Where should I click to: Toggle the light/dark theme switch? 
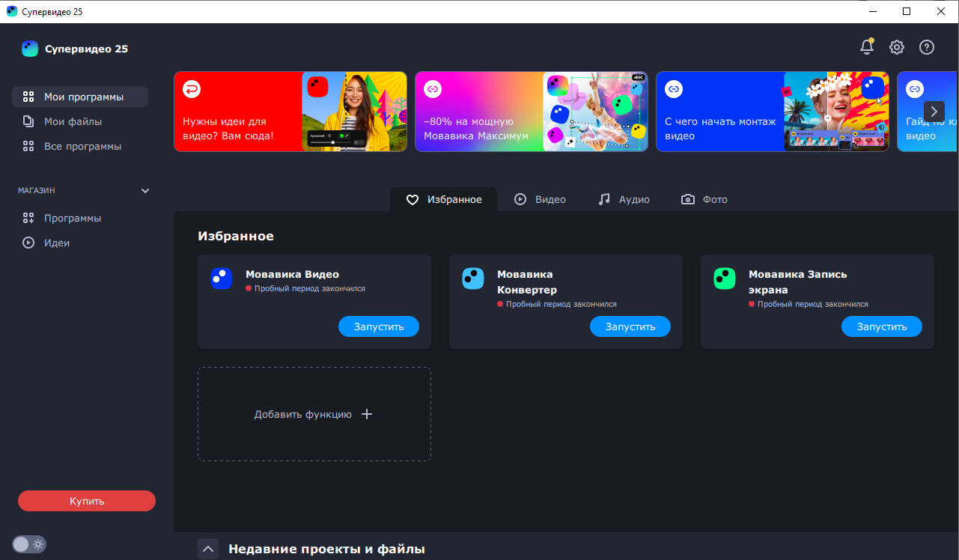29,544
